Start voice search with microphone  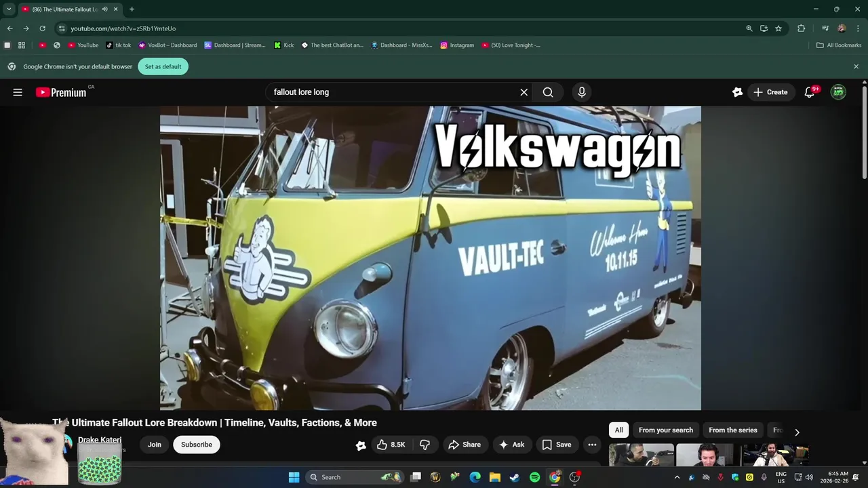coord(581,92)
